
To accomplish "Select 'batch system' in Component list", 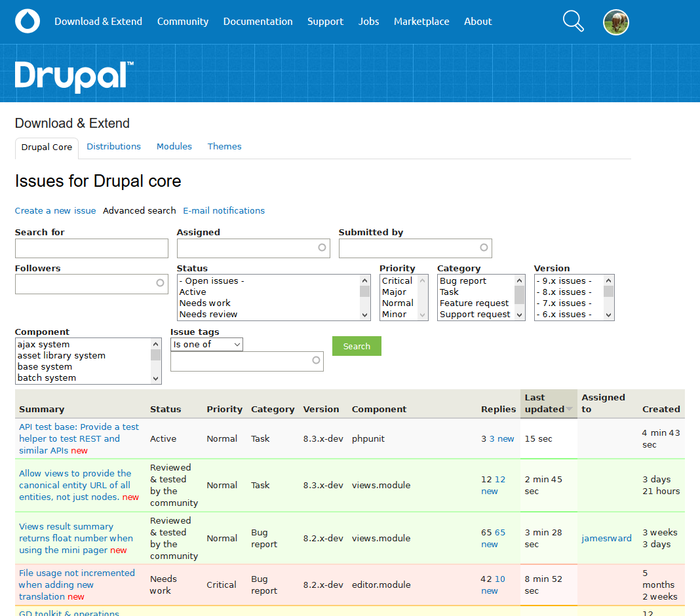I will [x=83, y=377].
